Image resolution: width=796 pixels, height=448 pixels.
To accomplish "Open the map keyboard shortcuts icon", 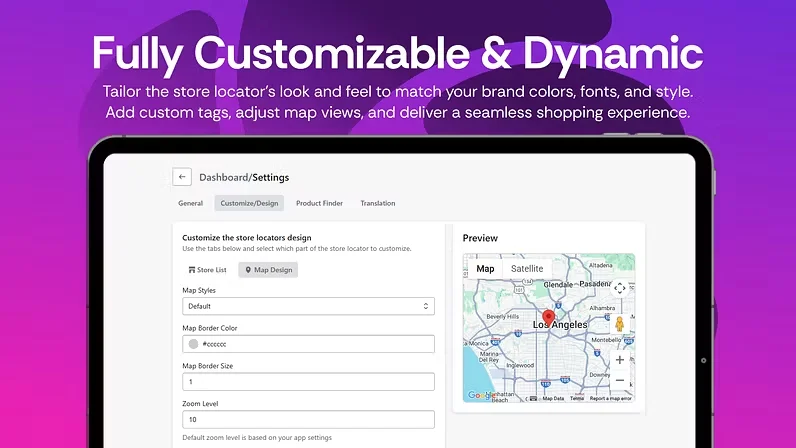I will pos(533,398).
